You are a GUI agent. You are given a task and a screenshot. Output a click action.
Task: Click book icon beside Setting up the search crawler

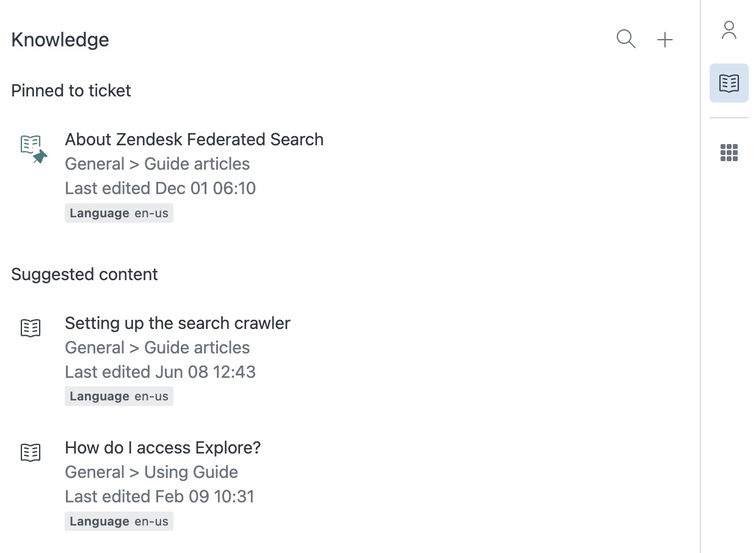click(31, 328)
